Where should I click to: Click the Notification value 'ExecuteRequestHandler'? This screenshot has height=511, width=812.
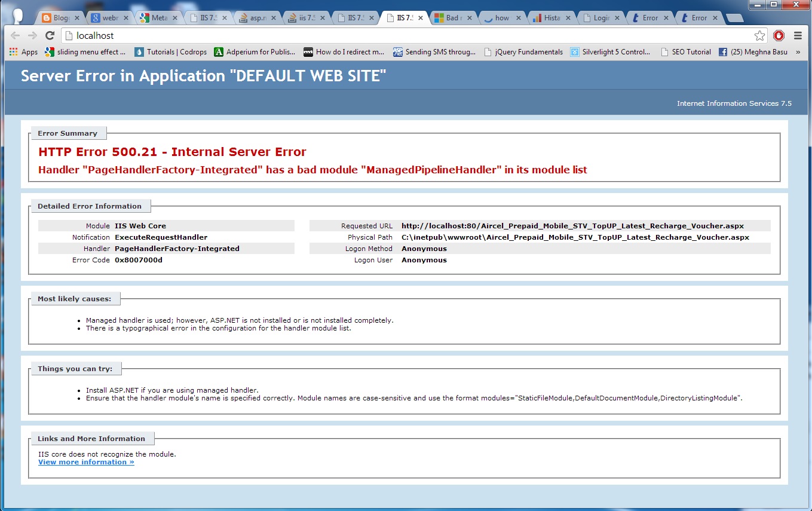tap(161, 237)
